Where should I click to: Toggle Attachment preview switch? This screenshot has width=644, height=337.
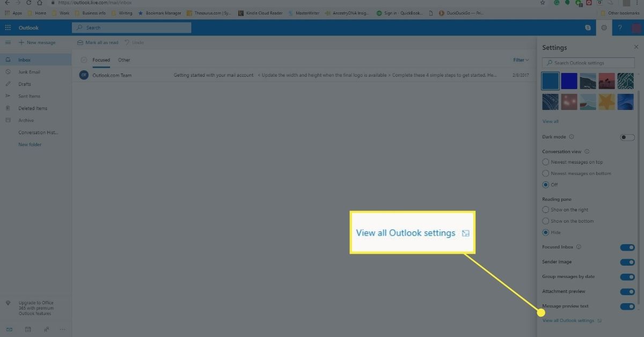click(627, 292)
